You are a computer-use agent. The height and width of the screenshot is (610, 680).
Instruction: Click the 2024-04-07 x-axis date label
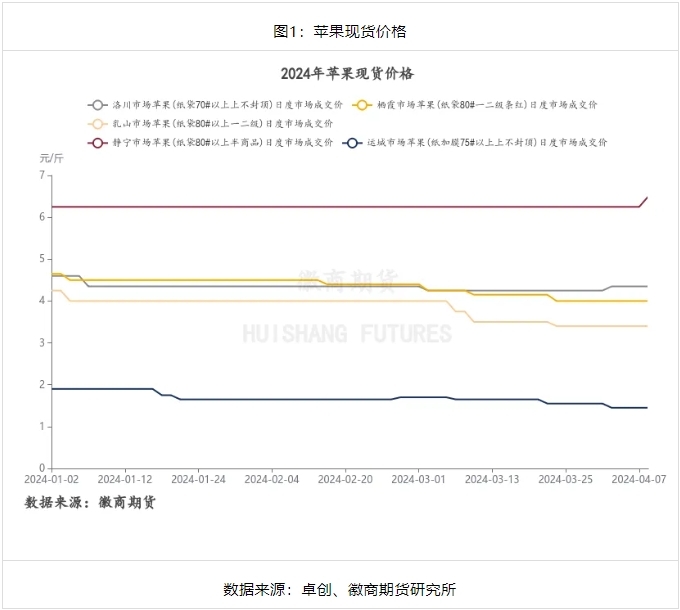[x=639, y=480]
